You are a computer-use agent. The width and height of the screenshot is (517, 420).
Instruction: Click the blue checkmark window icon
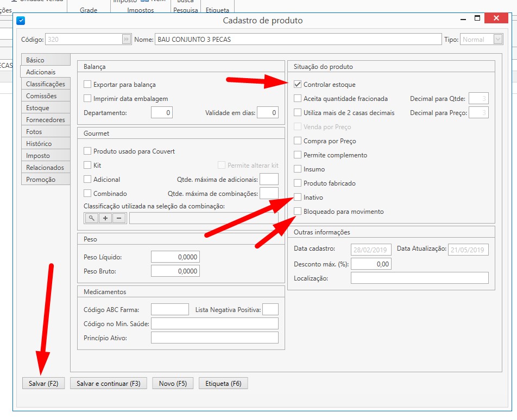(x=21, y=21)
